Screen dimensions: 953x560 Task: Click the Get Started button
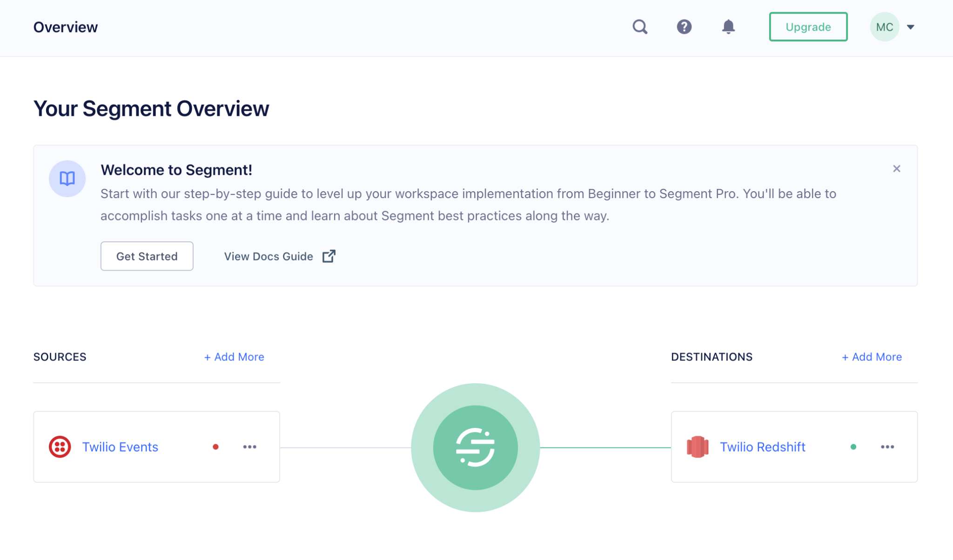coord(147,256)
